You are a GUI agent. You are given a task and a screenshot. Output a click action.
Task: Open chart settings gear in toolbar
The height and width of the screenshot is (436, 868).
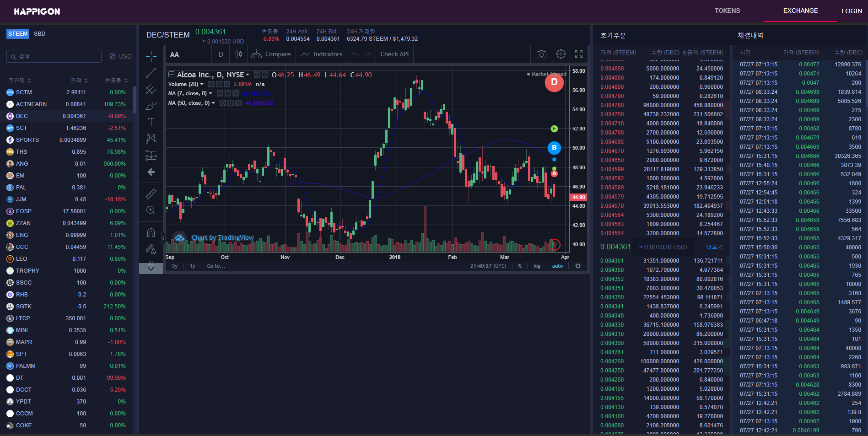tap(561, 54)
